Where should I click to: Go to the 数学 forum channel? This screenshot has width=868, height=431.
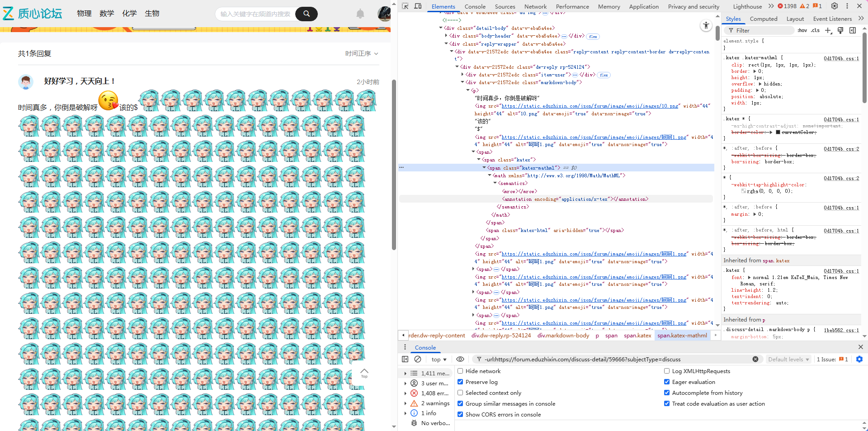pyautogui.click(x=107, y=14)
